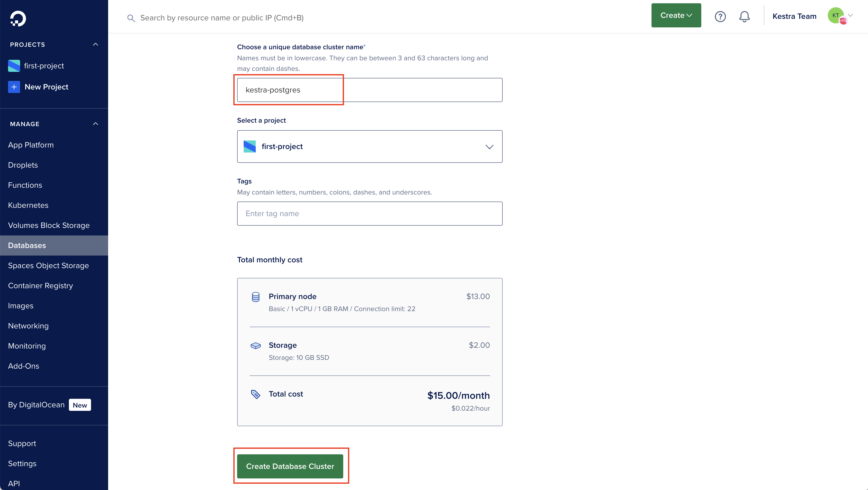
Task: Collapse the PROJECTS section chevron
Action: click(96, 44)
